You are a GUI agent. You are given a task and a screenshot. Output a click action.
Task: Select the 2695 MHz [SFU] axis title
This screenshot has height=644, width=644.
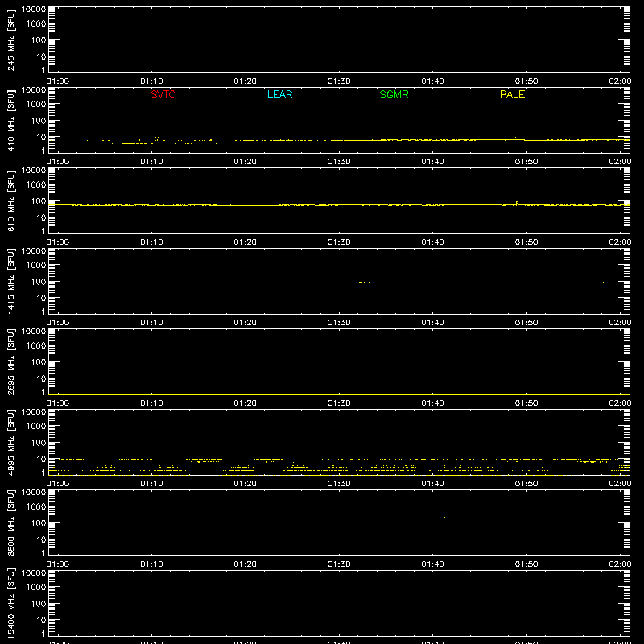(x=10, y=362)
